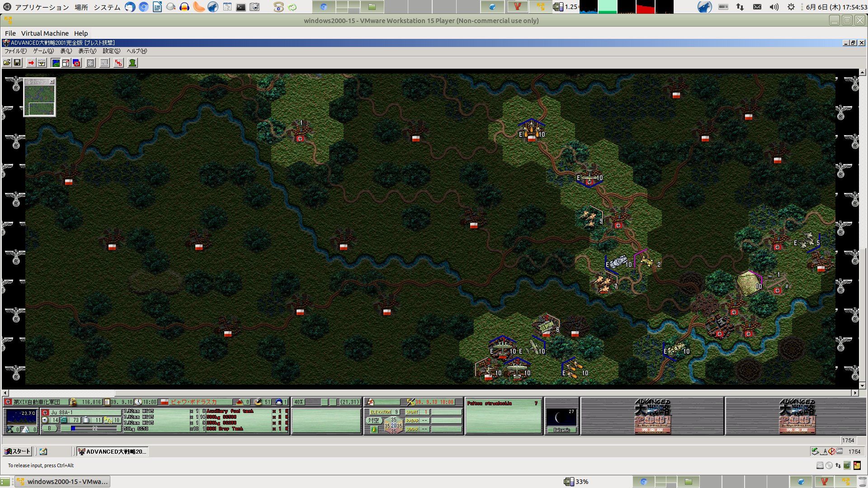Click the network up-down arrows tray icon
This screenshot has width=868, height=488.
(740, 7)
